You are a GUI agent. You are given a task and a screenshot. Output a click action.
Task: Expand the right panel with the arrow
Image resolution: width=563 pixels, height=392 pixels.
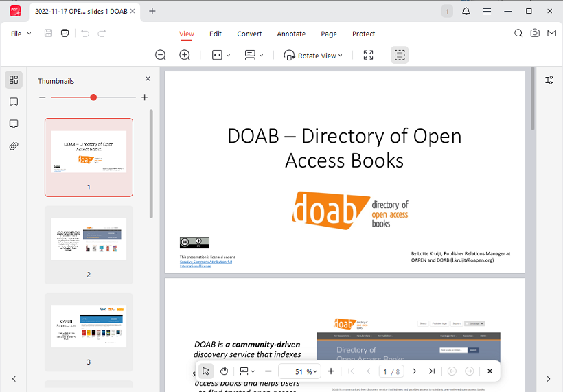549,379
